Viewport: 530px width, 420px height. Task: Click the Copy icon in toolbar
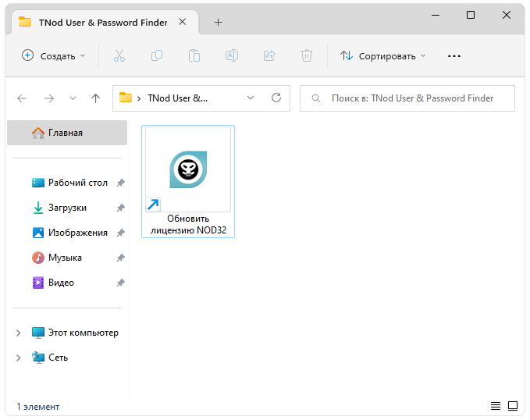[x=156, y=55]
